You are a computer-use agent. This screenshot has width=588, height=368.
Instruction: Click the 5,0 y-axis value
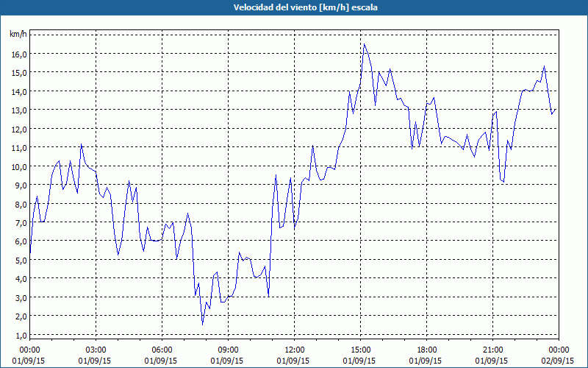point(21,261)
